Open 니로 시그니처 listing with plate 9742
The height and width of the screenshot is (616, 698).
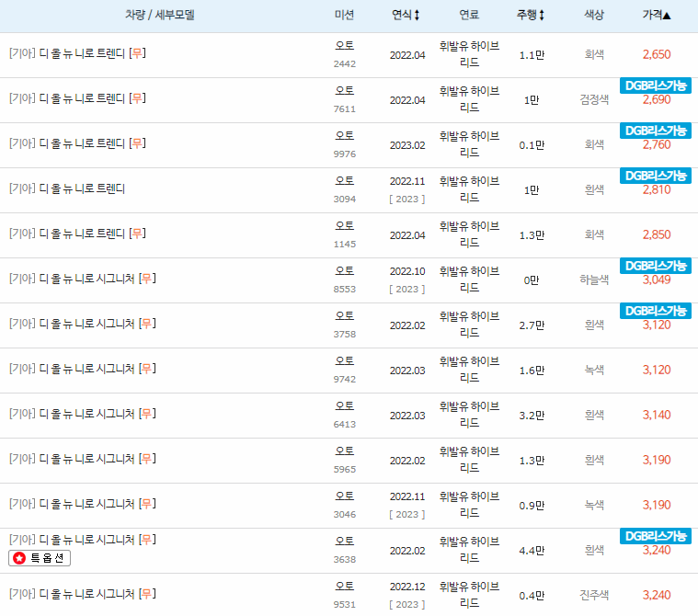[x=83, y=369]
